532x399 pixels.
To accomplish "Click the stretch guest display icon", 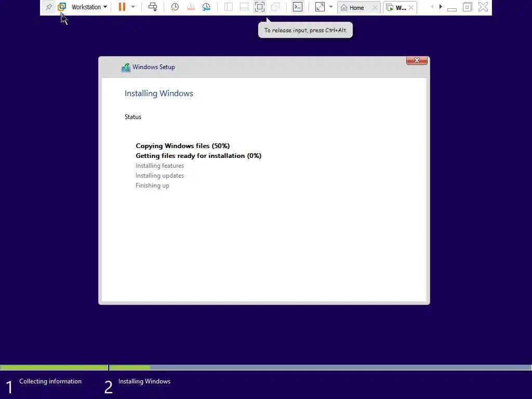I will tap(320, 7).
